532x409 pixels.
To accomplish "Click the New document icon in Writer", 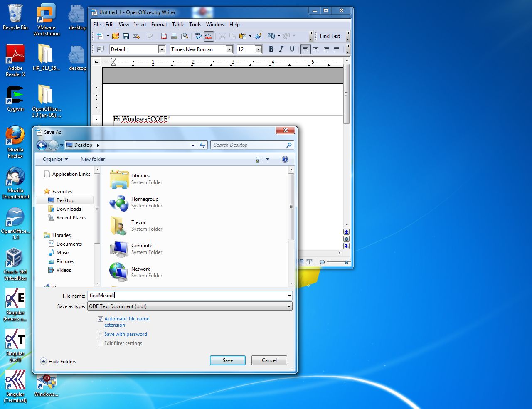I will click(x=100, y=36).
